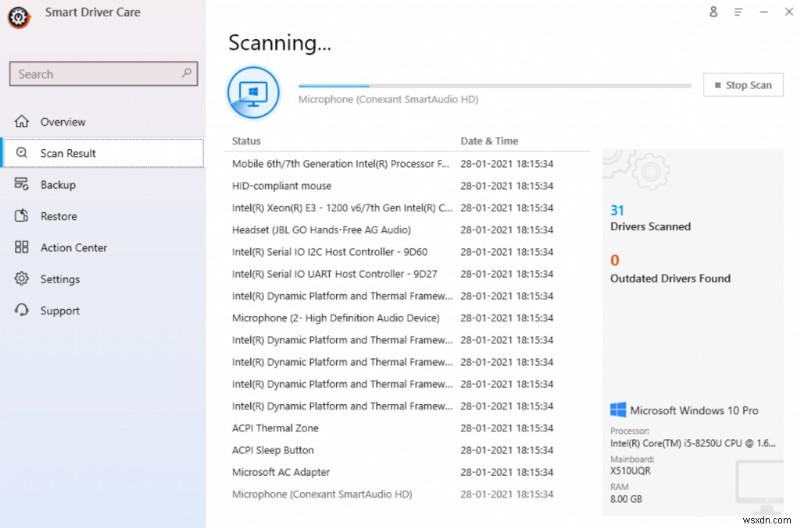This screenshot has width=800, height=528.
Task: Select the Mobile 6th/7th Generation Intel Processor row
Action: (x=407, y=164)
